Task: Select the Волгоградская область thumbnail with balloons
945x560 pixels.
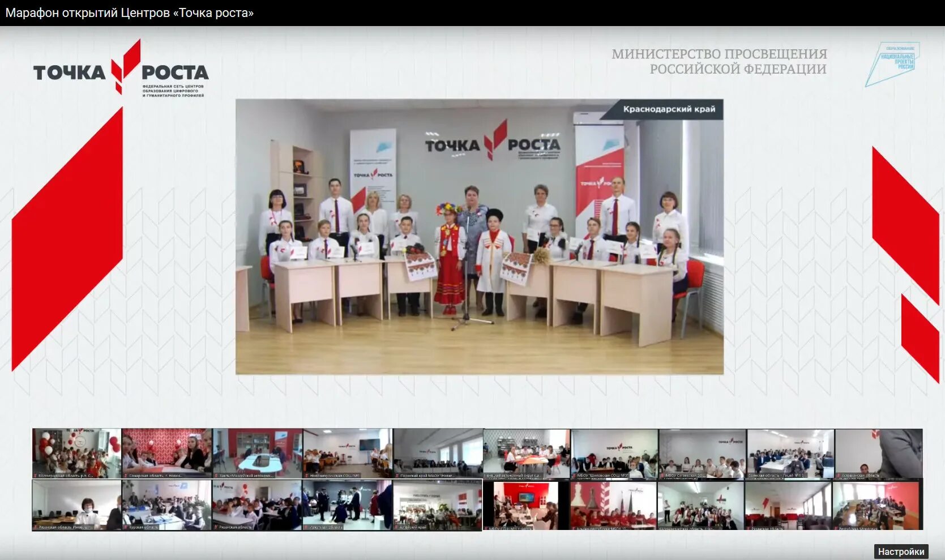Action: click(76, 454)
